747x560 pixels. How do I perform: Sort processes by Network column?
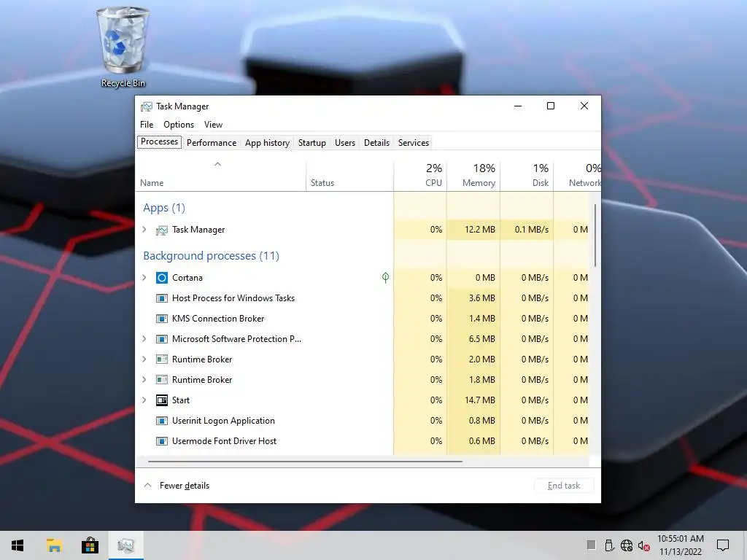point(578,176)
